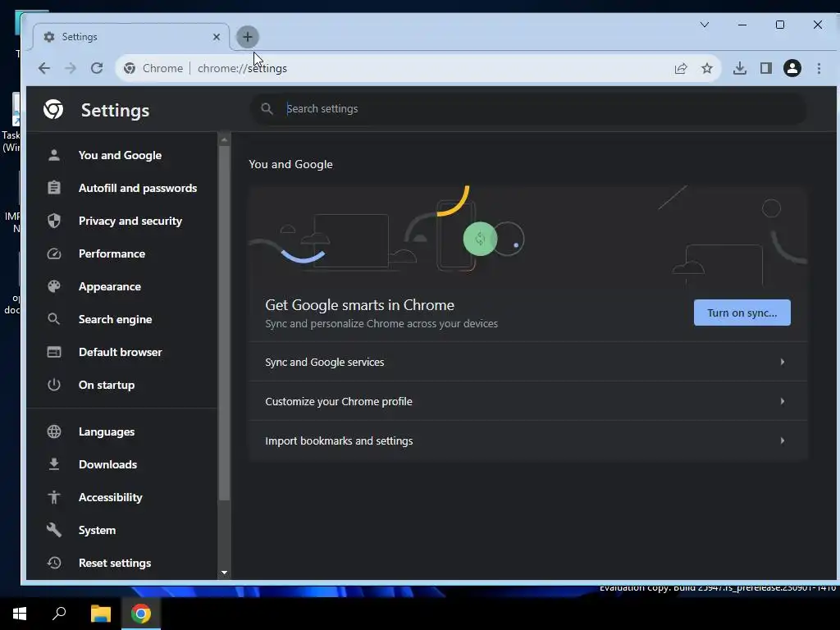Click Chrome icon in taskbar

[x=141, y=614]
